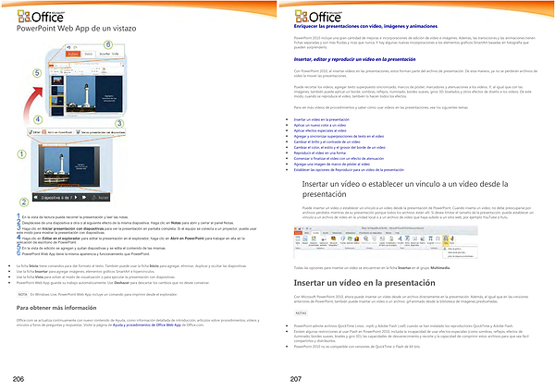555x392 pixels.
Task: Click the NOTAS label on page 207
Action: pyautogui.click(x=301, y=313)
